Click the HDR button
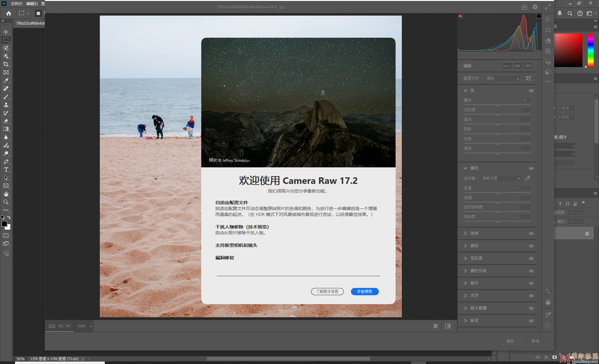 [528, 66]
